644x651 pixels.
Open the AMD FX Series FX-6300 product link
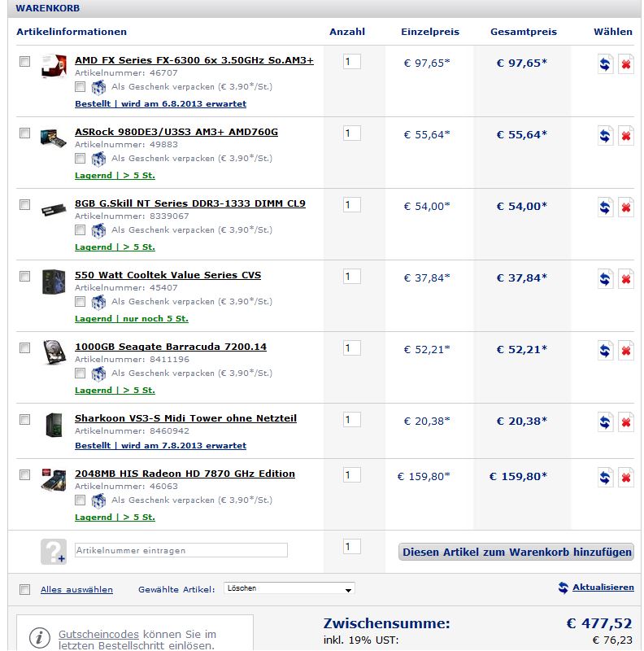tap(194, 60)
